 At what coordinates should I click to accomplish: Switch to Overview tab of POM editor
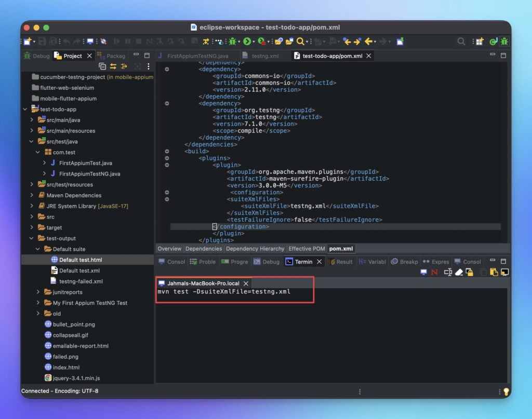pyautogui.click(x=169, y=249)
